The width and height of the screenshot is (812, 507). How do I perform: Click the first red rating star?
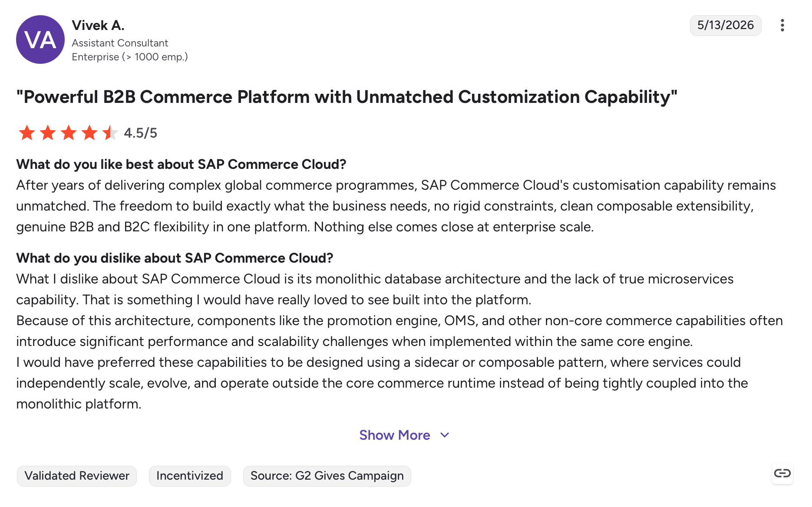tap(27, 133)
